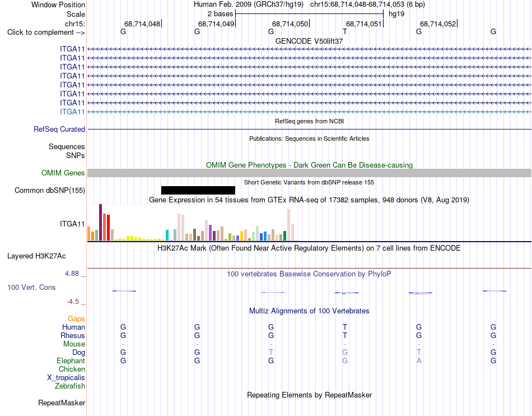Click the tallest maroon bar in GTEx chart
The width and height of the screenshot is (532, 416).
[100, 223]
